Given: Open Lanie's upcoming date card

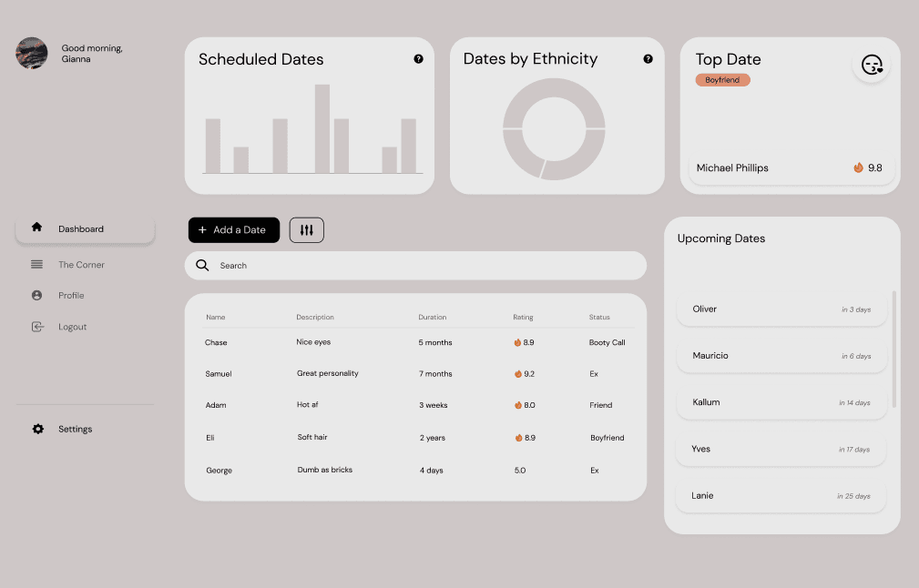Looking at the screenshot, I should (x=781, y=496).
